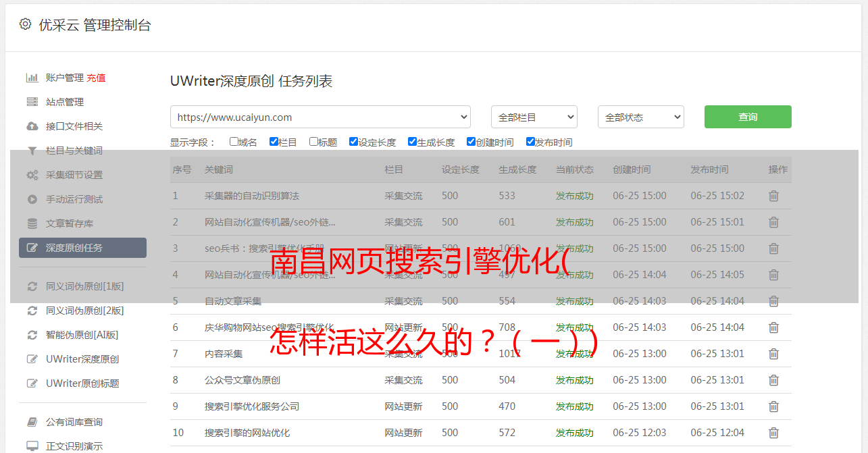Click the filter icon for 栏目与关键词
868x453 pixels.
click(x=32, y=151)
